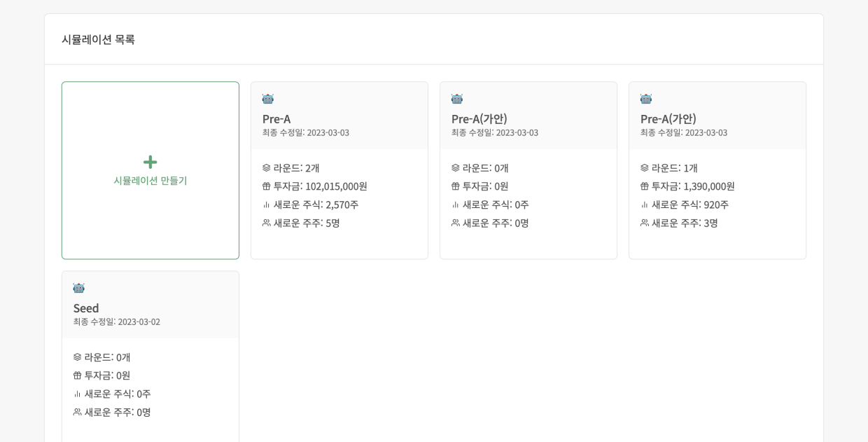This screenshot has width=868, height=442.
Task: Click the people icon beside 새로운 주주 on Seed card
Action: (x=78, y=413)
